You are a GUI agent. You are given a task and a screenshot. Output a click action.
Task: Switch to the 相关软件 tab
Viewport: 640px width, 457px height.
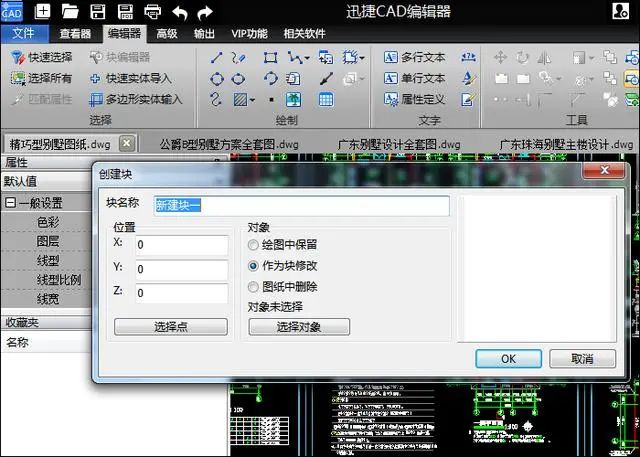point(304,33)
